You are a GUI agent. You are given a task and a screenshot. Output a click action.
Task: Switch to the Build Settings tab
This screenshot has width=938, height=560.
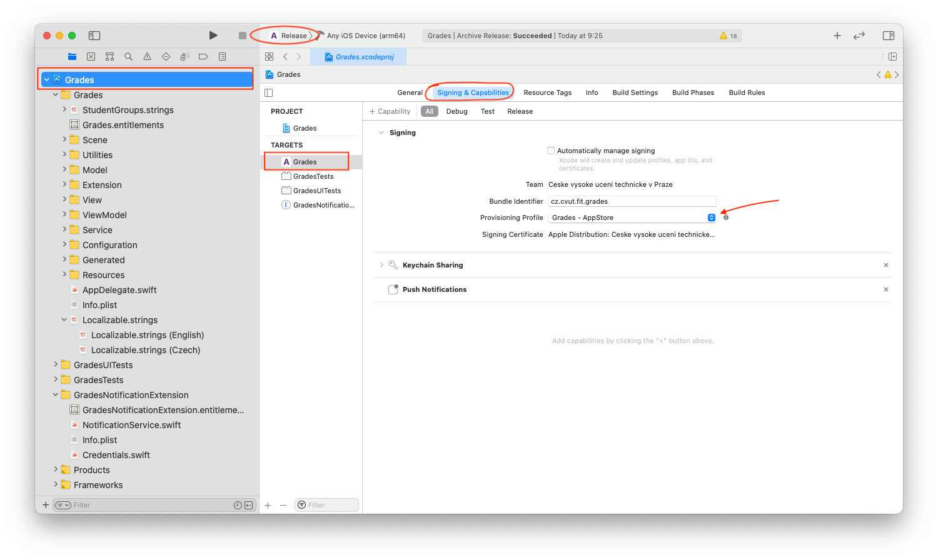[635, 92]
